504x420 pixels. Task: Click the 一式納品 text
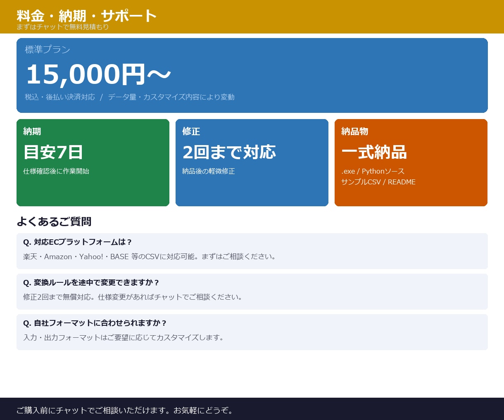(x=374, y=152)
